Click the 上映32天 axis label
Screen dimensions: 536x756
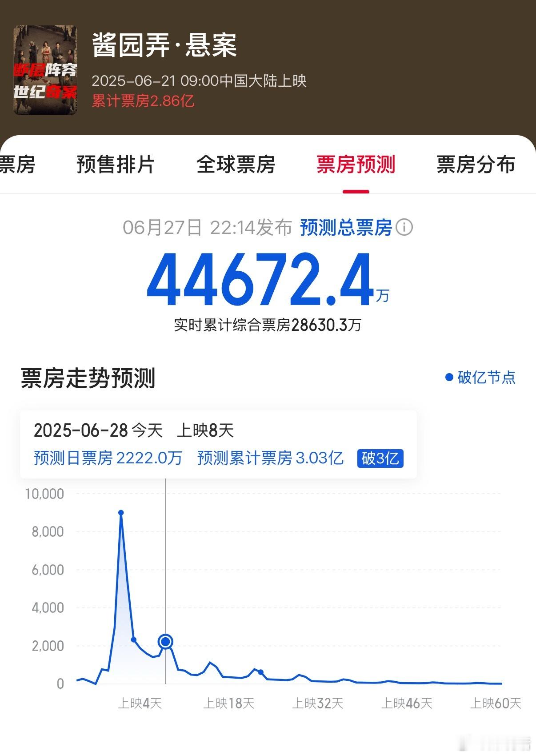(318, 703)
